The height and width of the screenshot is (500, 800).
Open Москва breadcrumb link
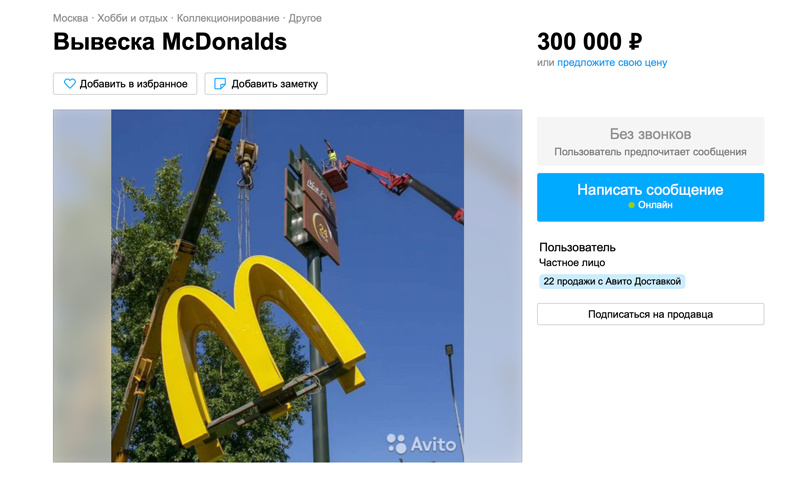(70, 18)
